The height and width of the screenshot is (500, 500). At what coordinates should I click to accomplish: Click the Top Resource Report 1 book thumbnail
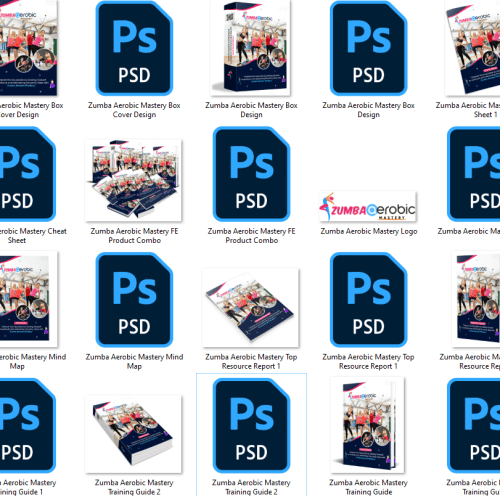tap(251, 307)
